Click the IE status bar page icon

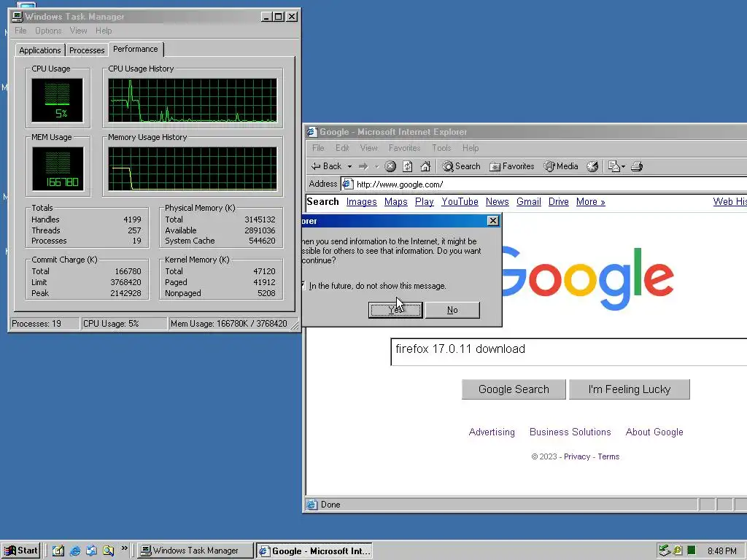coord(311,505)
